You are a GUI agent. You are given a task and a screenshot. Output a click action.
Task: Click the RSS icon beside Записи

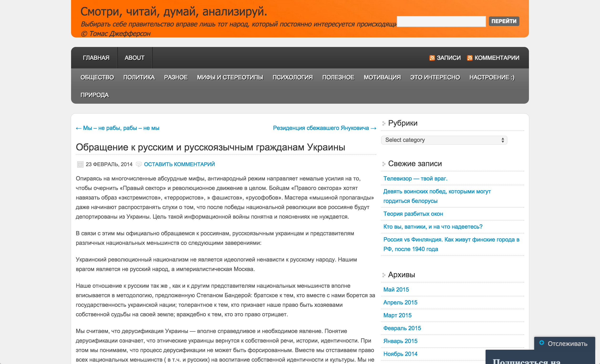[x=432, y=58]
